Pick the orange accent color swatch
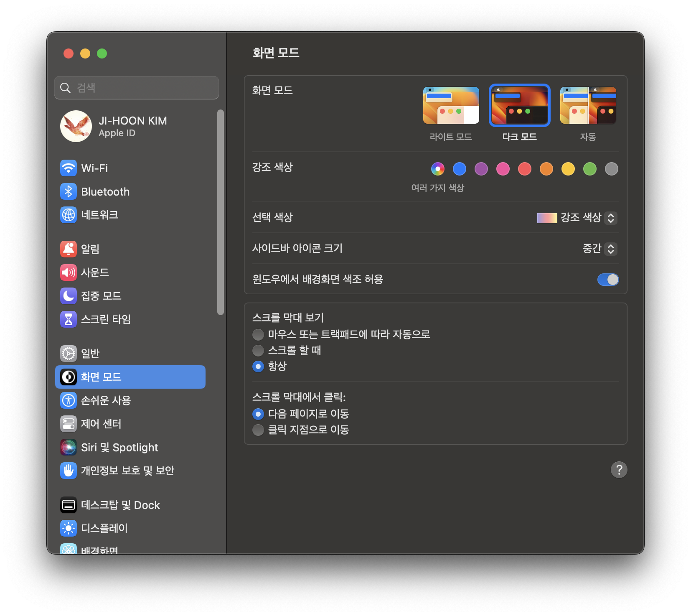The width and height of the screenshot is (691, 616). [546, 169]
